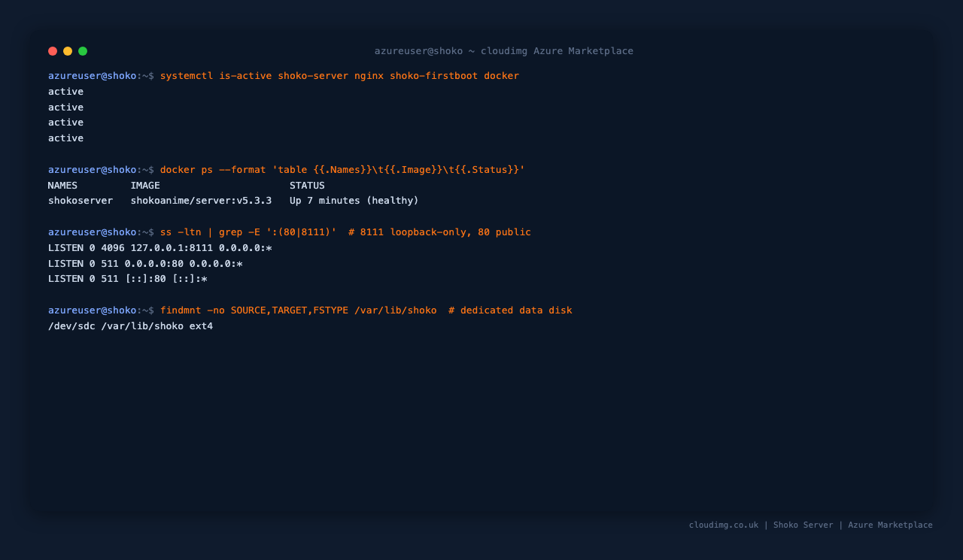This screenshot has width=963, height=560.
Task: Click the 'ss -ltn | grep -E' command text
Action: click(x=345, y=232)
